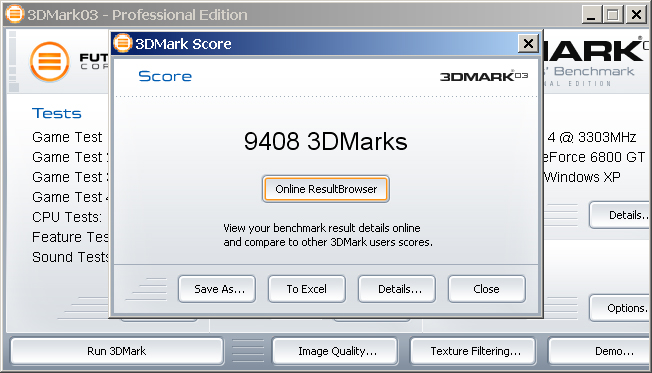Viewport: 652px width, 373px height.
Task: Open system Details... button in main window
Action: click(x=620, y=215)
